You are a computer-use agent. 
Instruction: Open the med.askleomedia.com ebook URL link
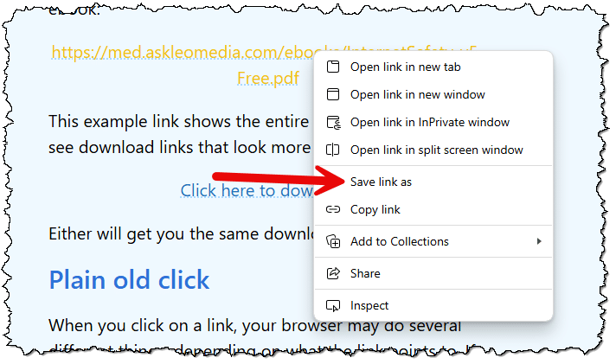(x=183, y=52)
